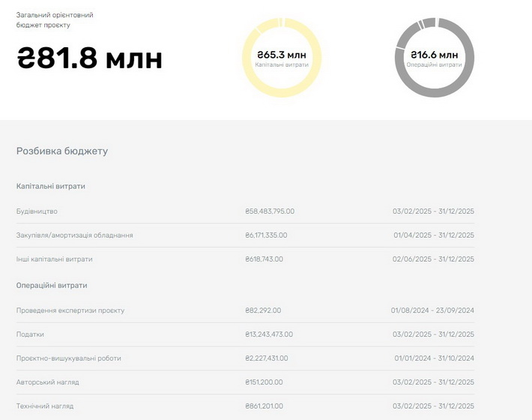The width and height of the screenshot is (532, 420).
Task: Click the 'Проєктно-вишукувальні роботи' row label
Action: 68,358
